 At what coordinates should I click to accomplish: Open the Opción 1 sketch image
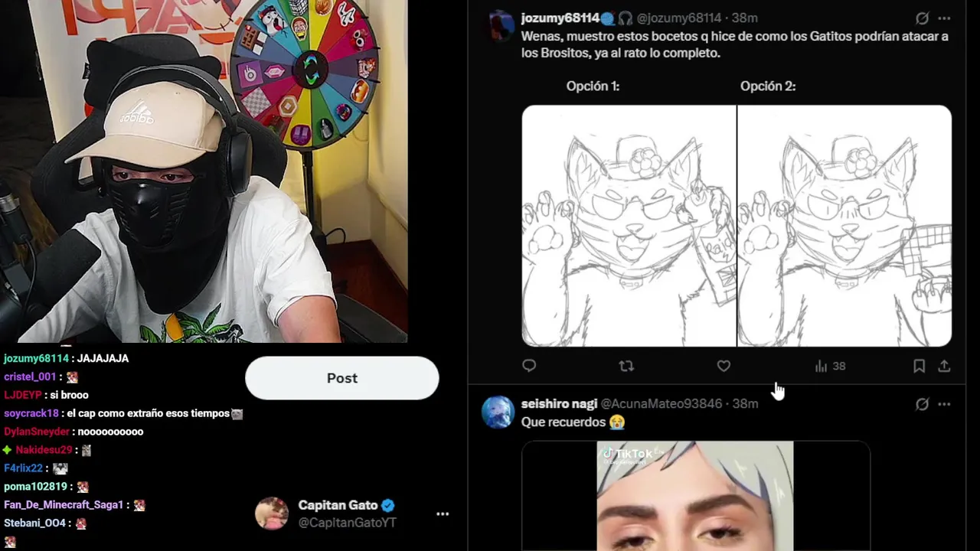pyautogui.click(x=629, y=226)
